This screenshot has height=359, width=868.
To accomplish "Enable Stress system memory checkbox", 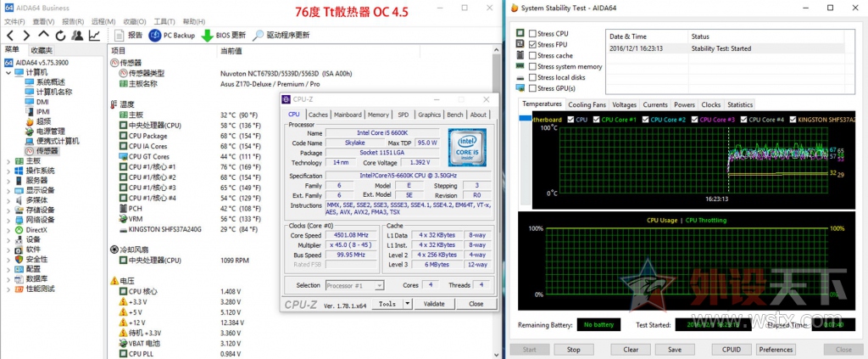I will pos(532,66).
